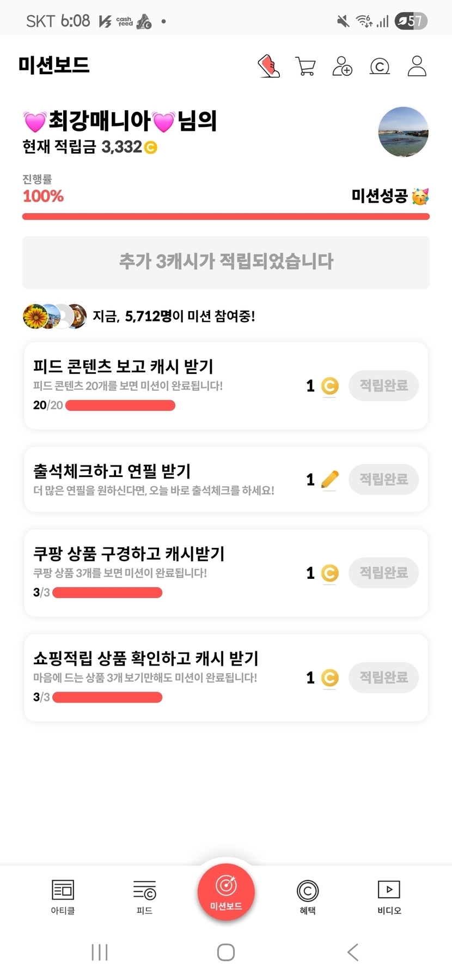
Task: Switch to the 피드 tab
Action: [x=144, y=897]
